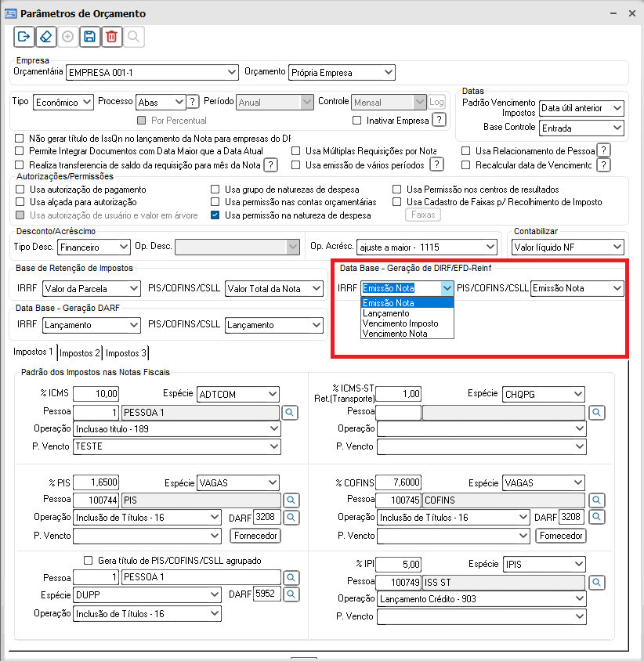Viewport: 644px width, 661px height.
Task: Open the Orçamentária company dropdown
Action: pyautogui.click(x=152, y=72)
